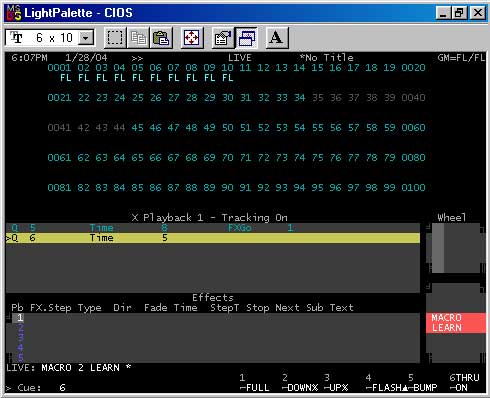Viewport: 490px width, 398px height.
Task: Click channel number 0020
Action: [413, 68]
